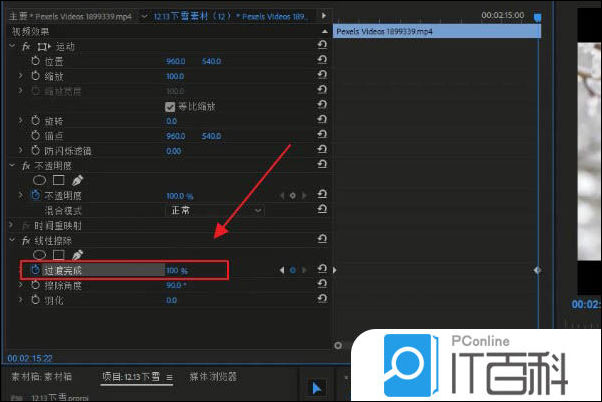This screenshot has height=402, width=602.
Task: Reset the 不透明度 effect group
Action: pyautogui.click(x=322, y=165)
